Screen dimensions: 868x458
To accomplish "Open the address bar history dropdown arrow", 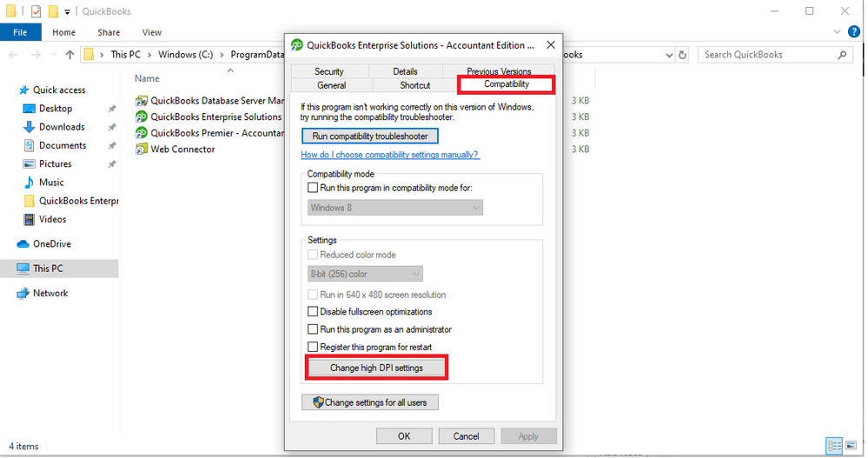I will (x=669, y=55).
